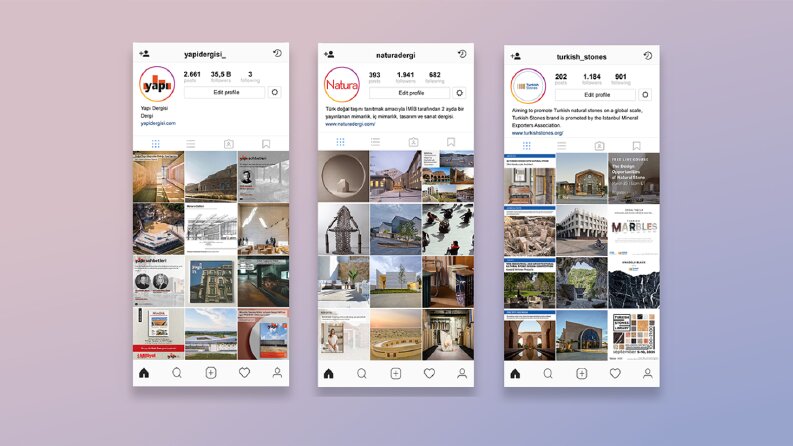This screenshot has width=793, height=446.
Task: Tap profile person icon in turkish_stones phone
Action: click(647, 374)
